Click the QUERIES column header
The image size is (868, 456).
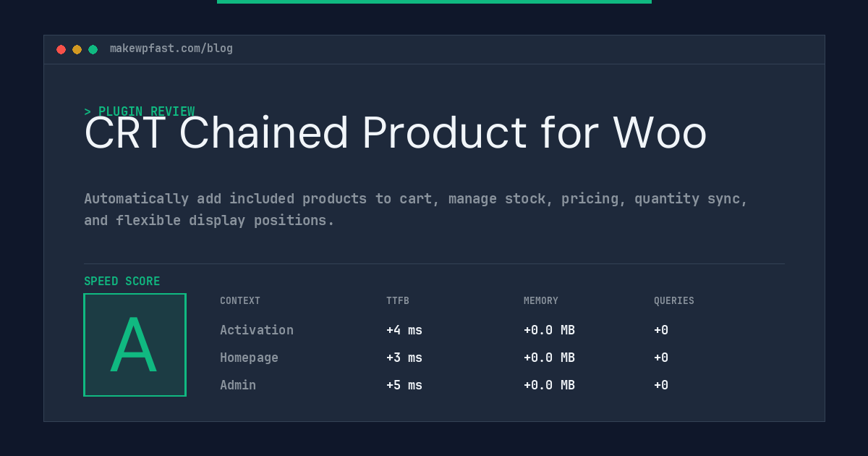[674, 301]
